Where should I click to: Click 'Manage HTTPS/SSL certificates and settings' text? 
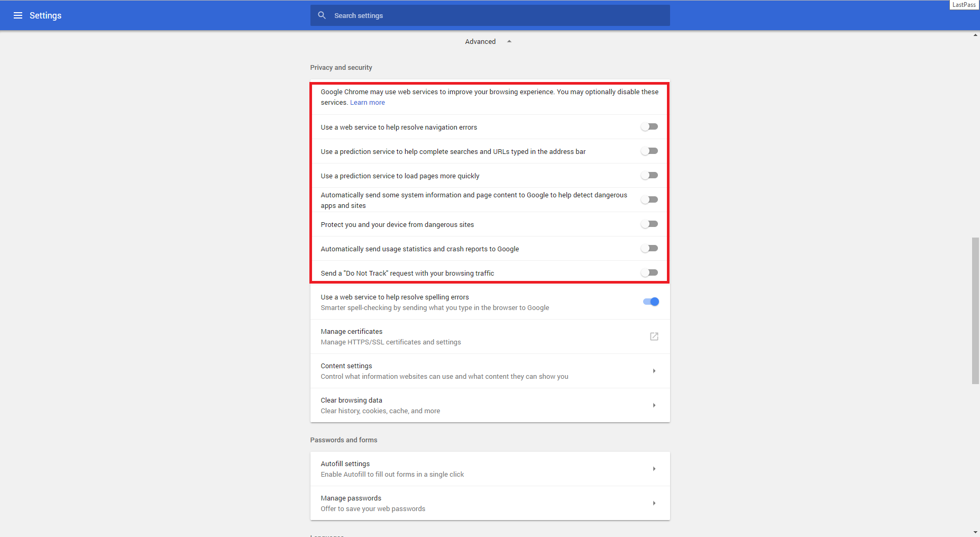(391, 342)
